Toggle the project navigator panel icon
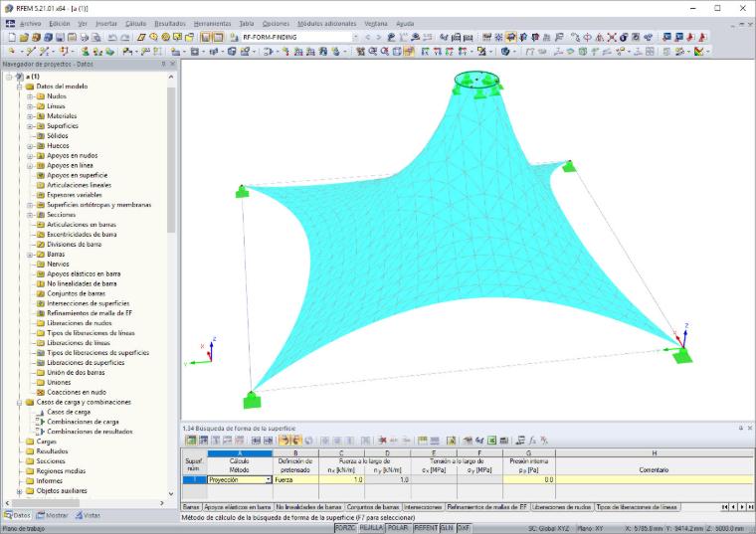The image size is (756, 534). tap(206, 37)
